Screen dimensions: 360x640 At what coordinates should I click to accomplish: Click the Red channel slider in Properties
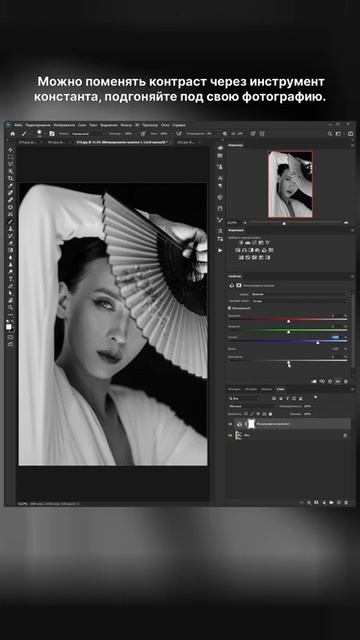(x=288, y=320)
